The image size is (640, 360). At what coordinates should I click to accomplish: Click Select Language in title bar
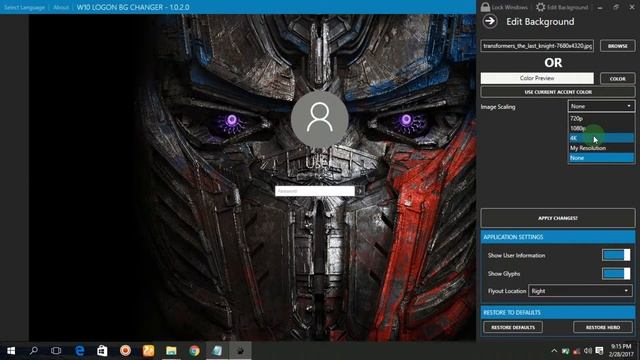tap(24, 7)
